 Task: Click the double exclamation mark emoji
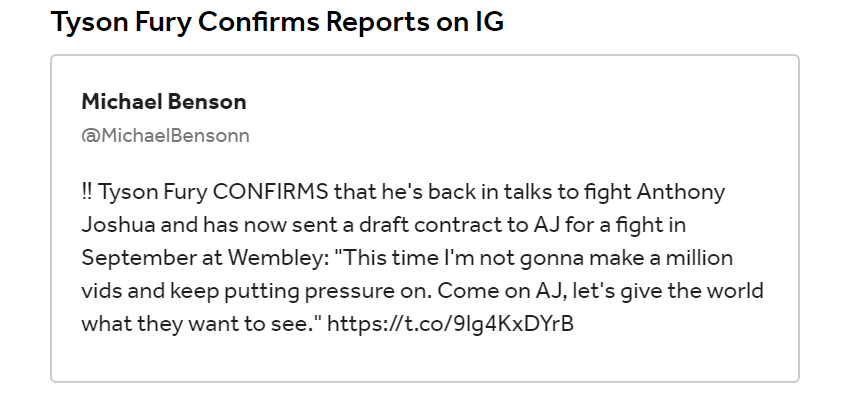point(87,192)
